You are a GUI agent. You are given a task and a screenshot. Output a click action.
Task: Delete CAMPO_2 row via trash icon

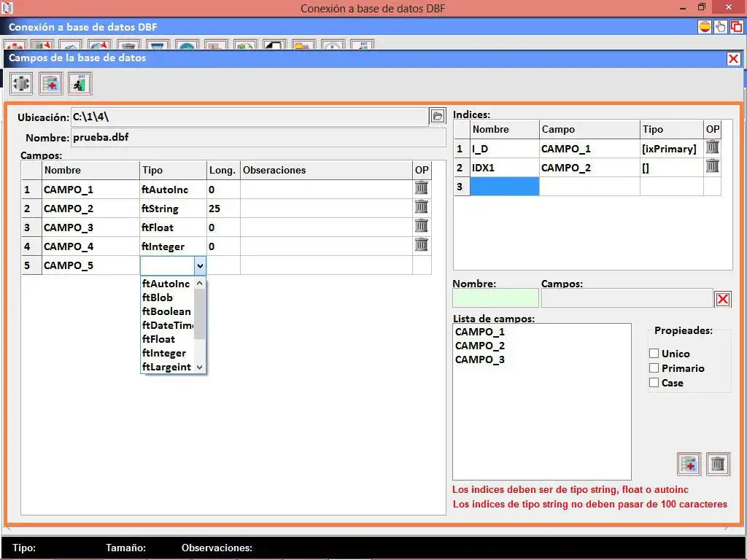click(421, 207)
